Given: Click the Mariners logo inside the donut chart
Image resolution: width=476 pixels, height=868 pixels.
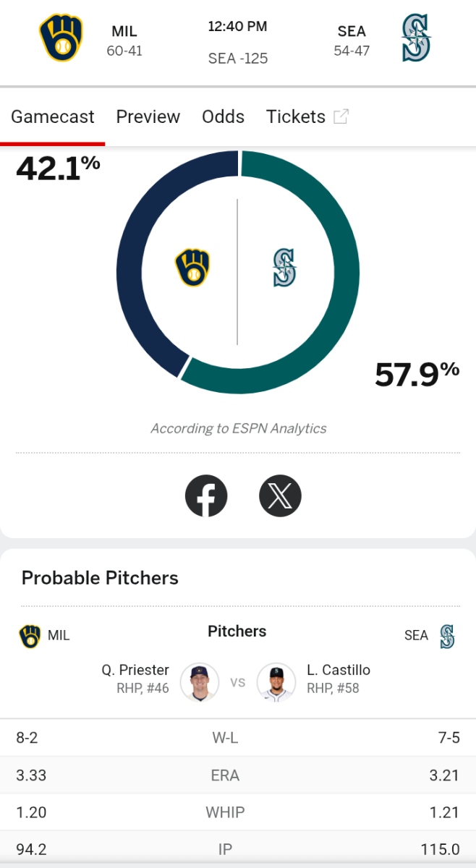Looking at the screenshot, I should [284, 268].
